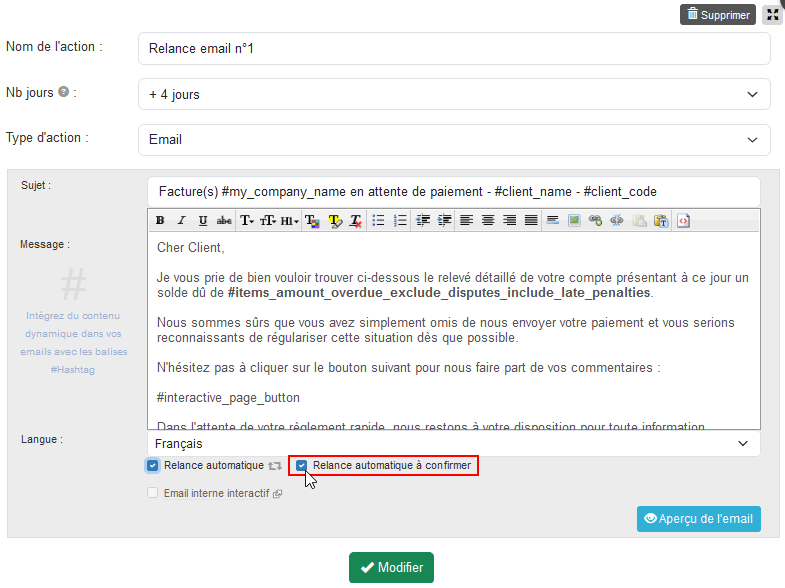Open the Nb jours dropdown
This screenshot has width=785, height=588.
pos(454,94)
